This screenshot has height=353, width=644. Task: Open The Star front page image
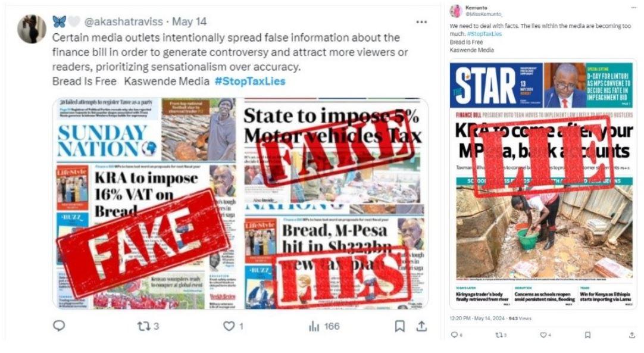pyautogui.click(x=543, y=184)
